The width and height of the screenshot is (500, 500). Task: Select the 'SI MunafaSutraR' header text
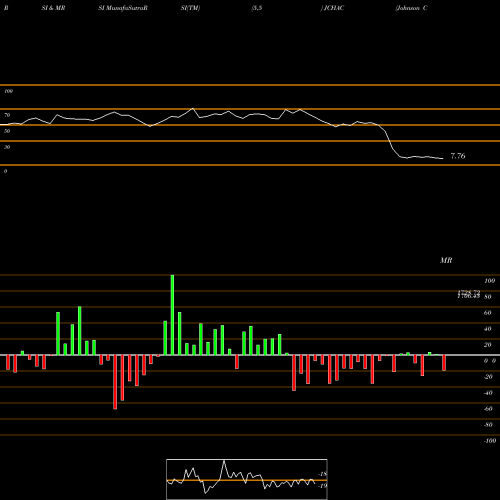(x=123, y=8)
